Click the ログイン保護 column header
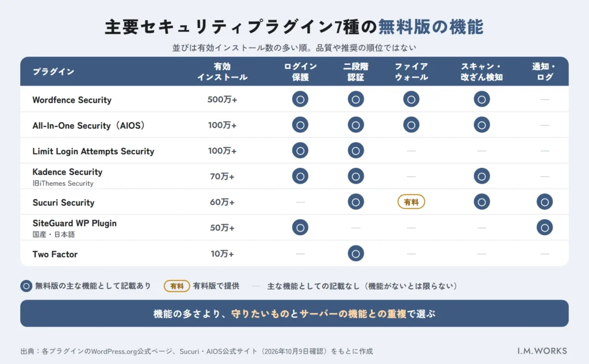Screen dimensions: 589x364 click(300, 71)
